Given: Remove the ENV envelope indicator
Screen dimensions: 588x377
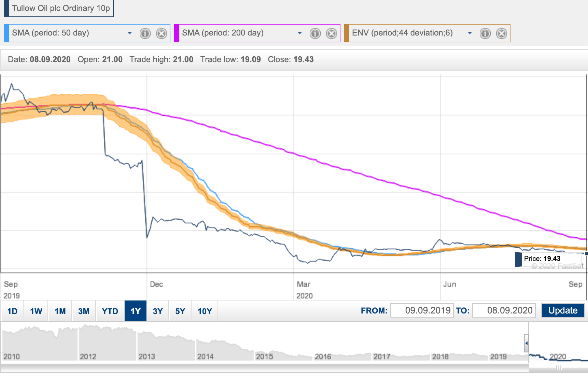Looking at the screenshot, I should [502, 33].
